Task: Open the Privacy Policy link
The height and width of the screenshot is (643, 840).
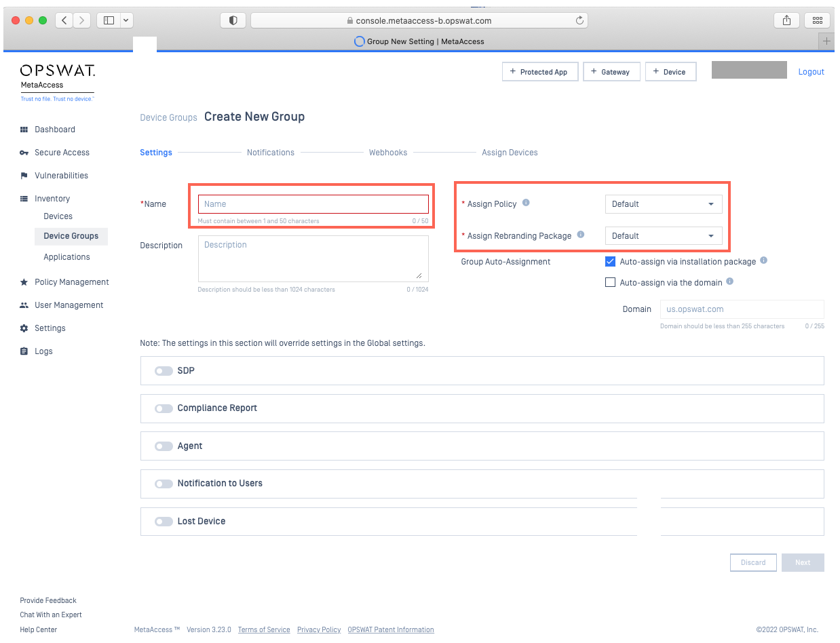Action: [x=319, y=629]
